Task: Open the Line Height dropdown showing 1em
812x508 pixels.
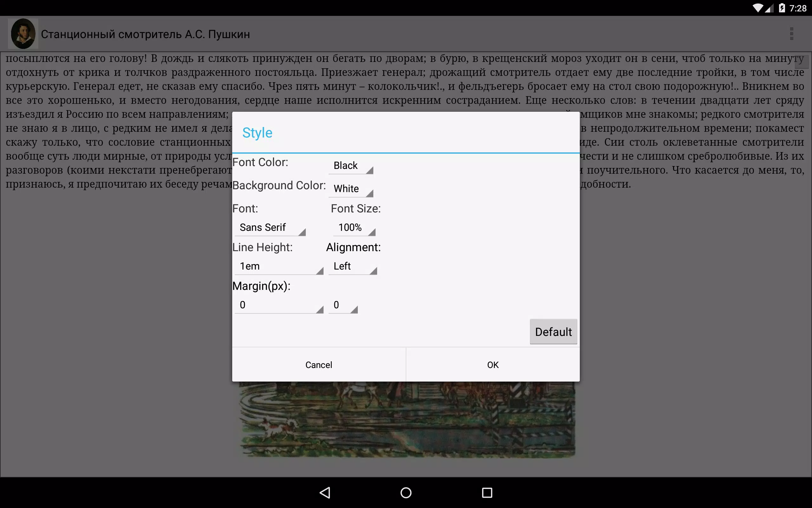Action: [279, 266]
